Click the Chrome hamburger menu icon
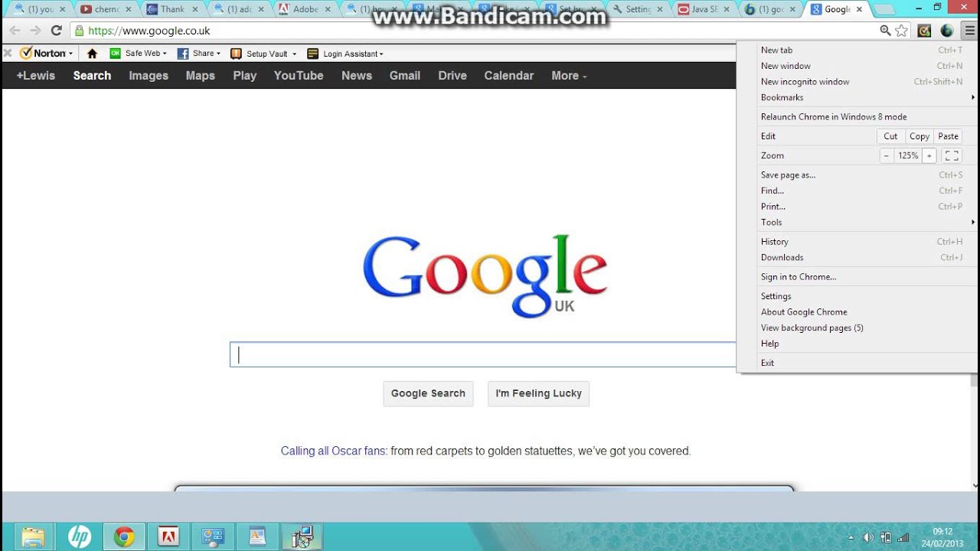Viewport: 980px width, 551px height. coord(970,31)
